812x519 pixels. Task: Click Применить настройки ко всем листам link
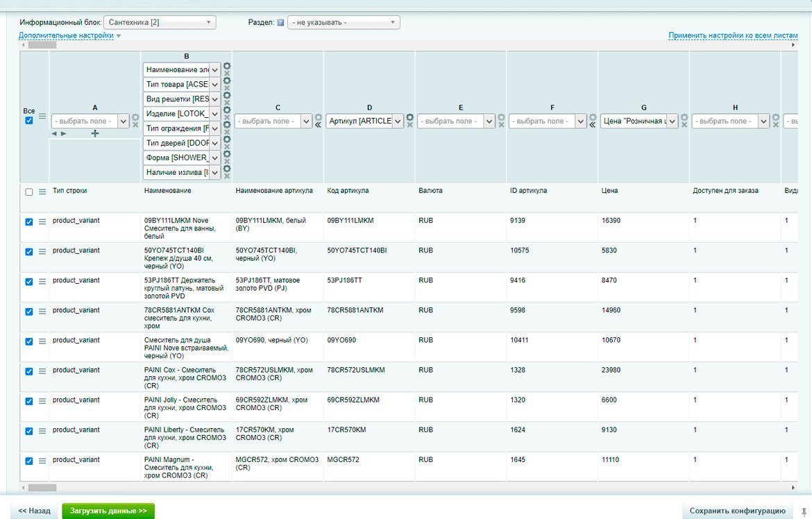[x=733, y=35]
